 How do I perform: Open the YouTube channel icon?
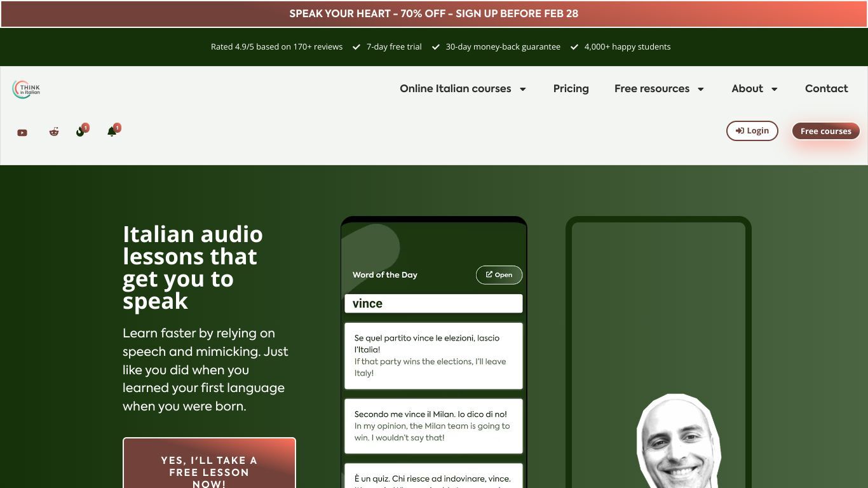22,133
